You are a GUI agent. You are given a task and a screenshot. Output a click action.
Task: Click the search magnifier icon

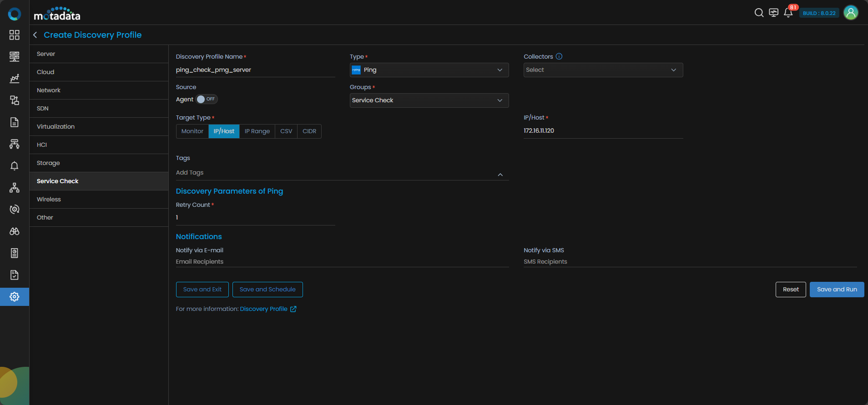759,13
